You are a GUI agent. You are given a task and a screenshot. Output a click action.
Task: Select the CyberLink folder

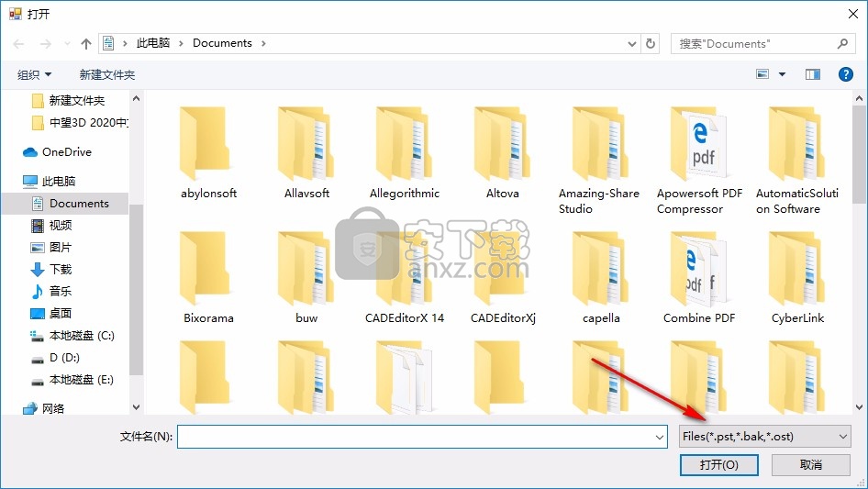(797, 277)
